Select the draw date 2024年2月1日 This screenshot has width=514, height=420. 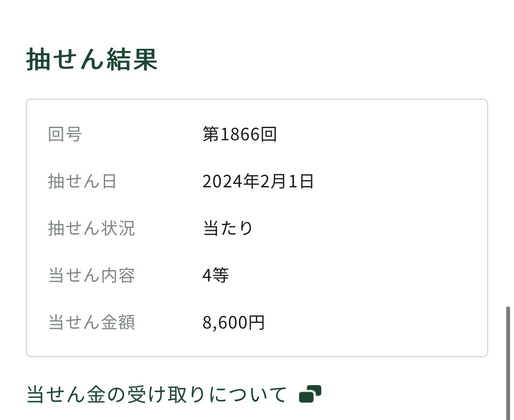click(x=258, y=182)
